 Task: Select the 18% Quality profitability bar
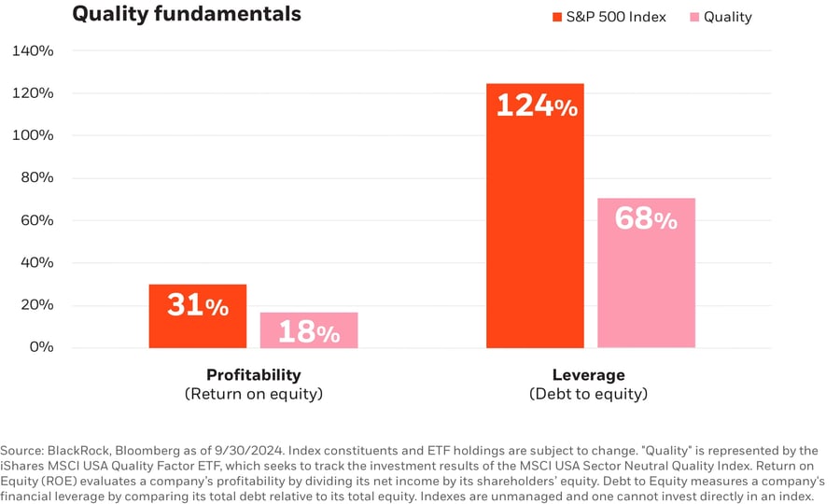[309, 329]
